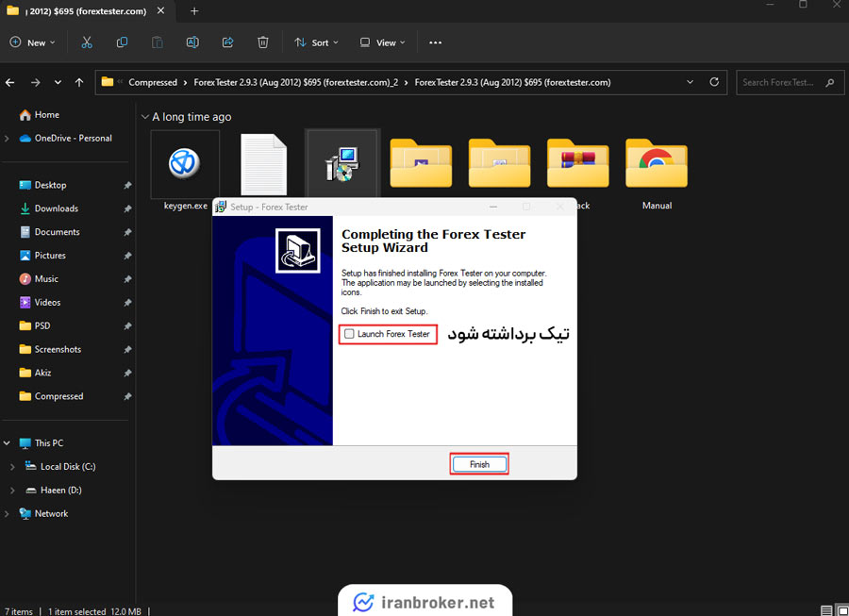The image size is (849, 616).
Task: Refresh the current folder view
Action: click(714, 82)
